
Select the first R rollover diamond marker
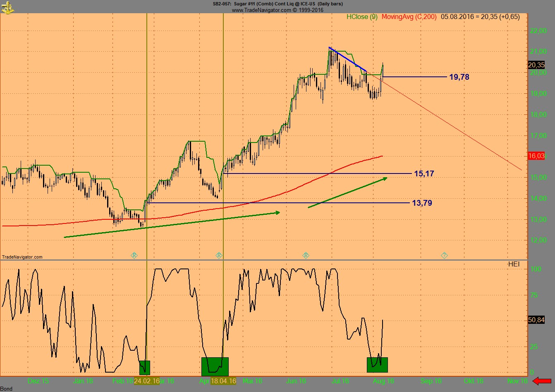tap(134, 255)
